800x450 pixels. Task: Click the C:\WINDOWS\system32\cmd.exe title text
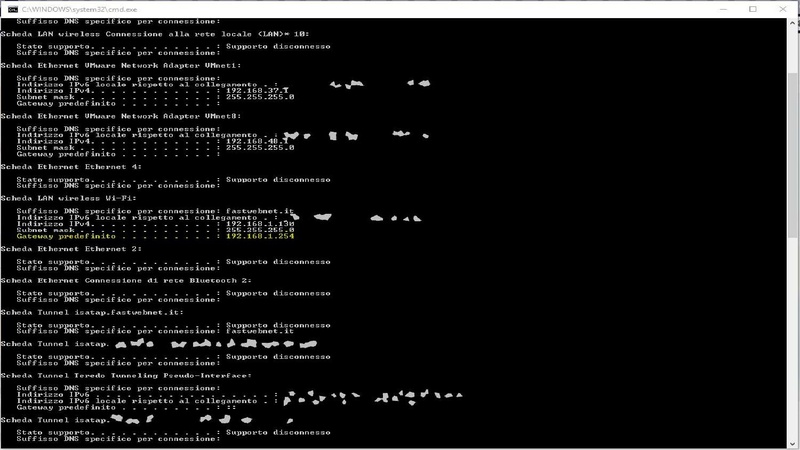[79, 9]
